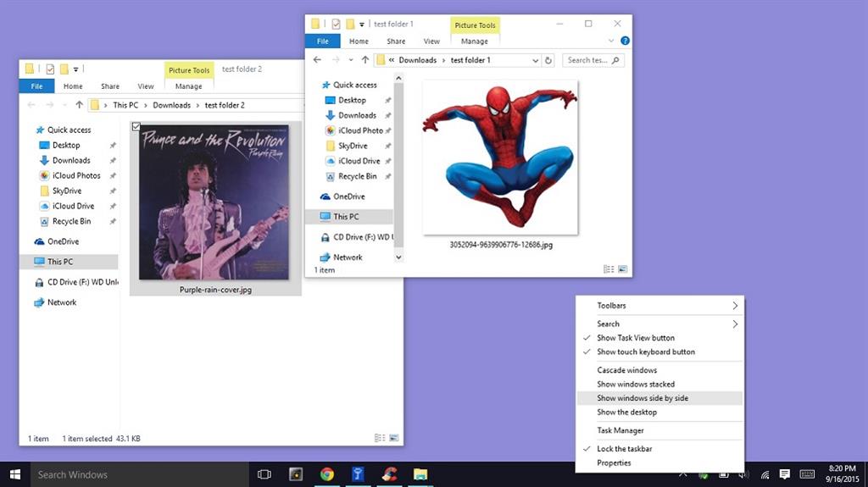Select the Spider-Man image thumbnail

coord(500,158)
